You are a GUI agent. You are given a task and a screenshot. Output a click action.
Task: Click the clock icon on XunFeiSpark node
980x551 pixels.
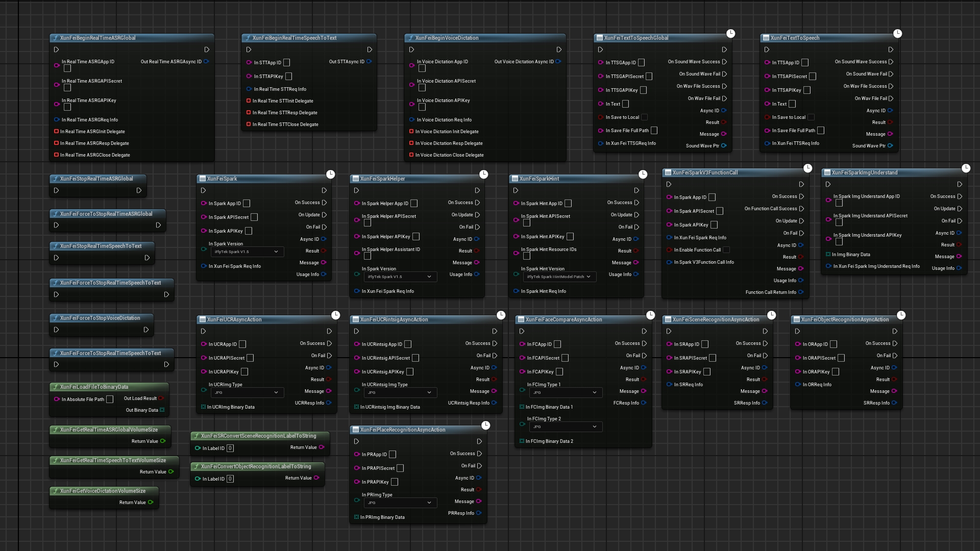tap(330, 174)
